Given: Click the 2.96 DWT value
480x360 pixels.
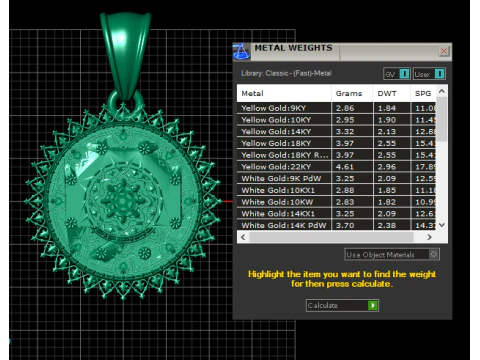Looking at the screenshot, I should tap(387, 167).
